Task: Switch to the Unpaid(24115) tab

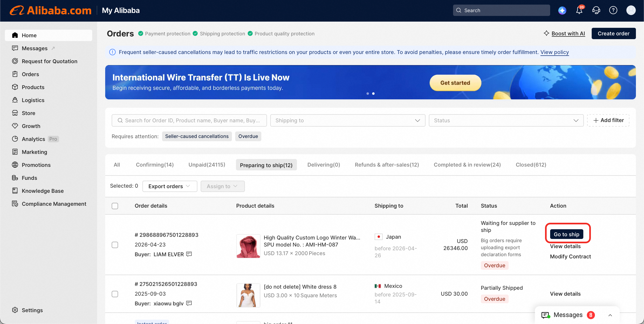Action: pos(207,165)
